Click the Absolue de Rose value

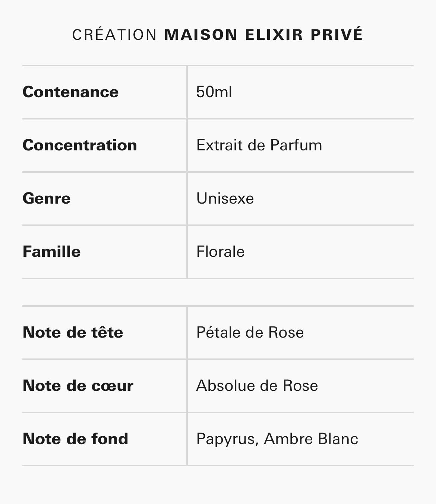pos(257,386)
